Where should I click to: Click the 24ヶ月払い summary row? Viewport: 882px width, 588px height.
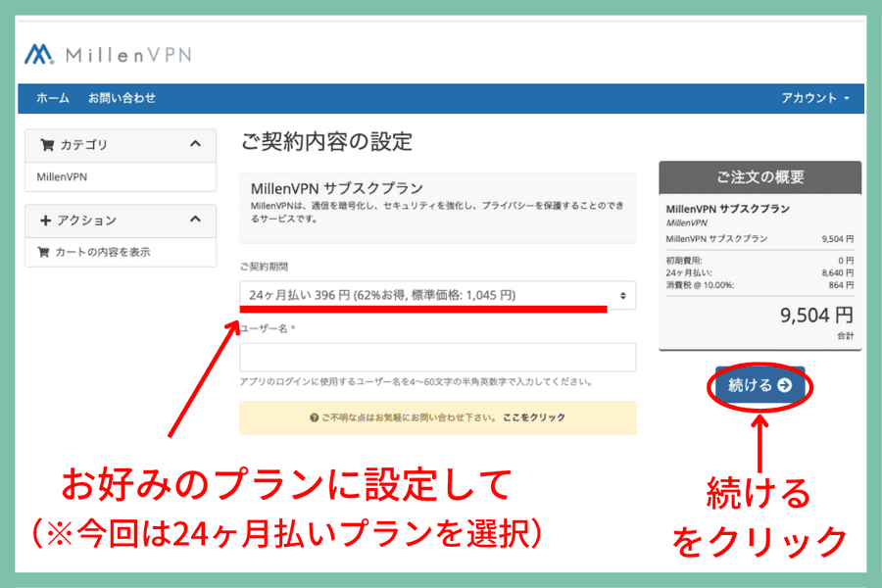pyautogui.click(x=759, y=272)
